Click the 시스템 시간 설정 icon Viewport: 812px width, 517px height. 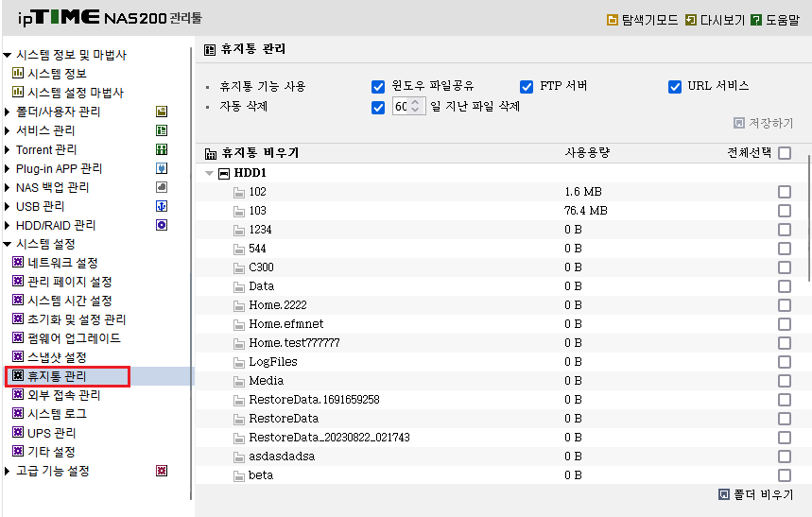(x=18, y=300)
